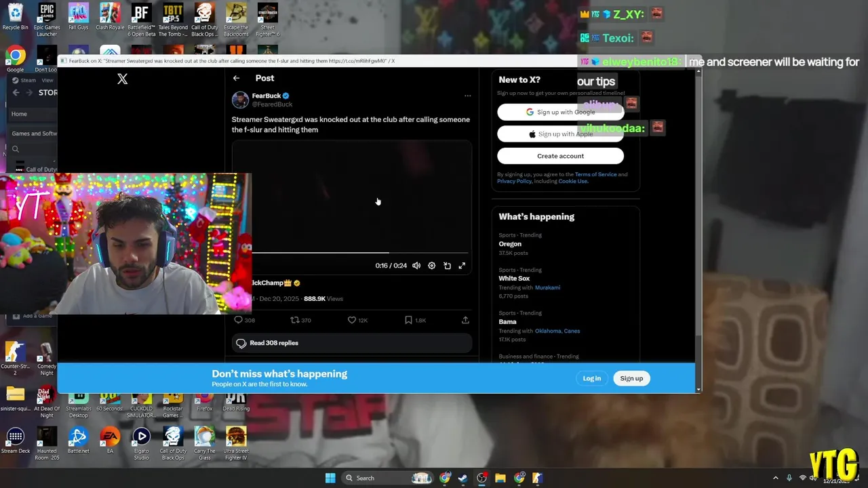
Task: Open the White Sox trending topic
Action: (x=514, y=279)
